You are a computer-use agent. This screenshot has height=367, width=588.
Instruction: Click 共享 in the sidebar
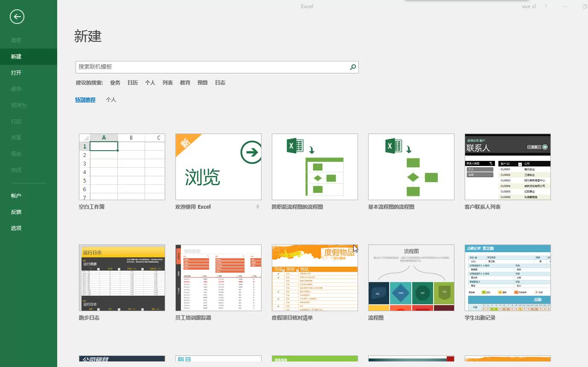(16, 138)
